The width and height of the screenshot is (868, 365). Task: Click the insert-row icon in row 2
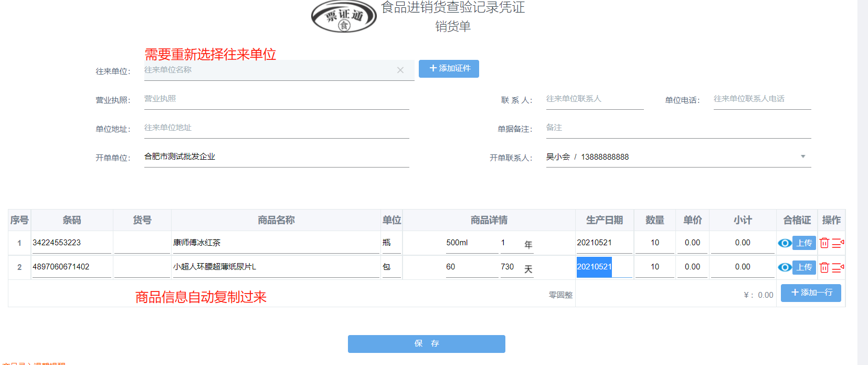click(x=838, y=267)
